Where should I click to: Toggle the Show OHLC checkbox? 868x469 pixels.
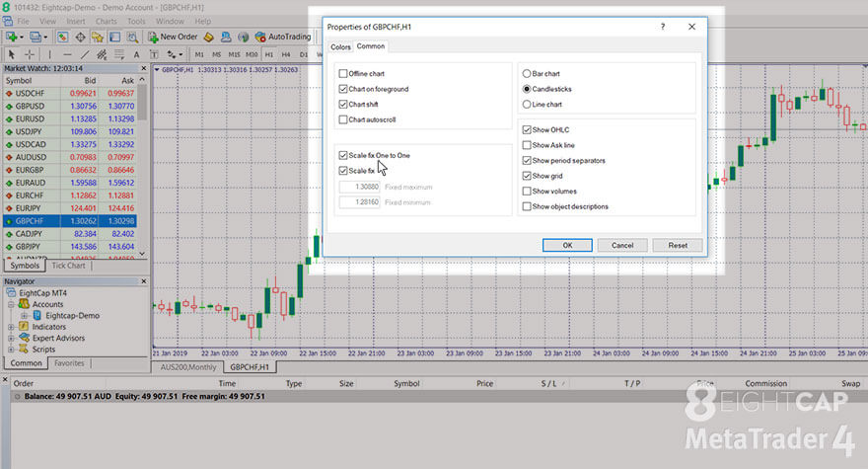527,129
